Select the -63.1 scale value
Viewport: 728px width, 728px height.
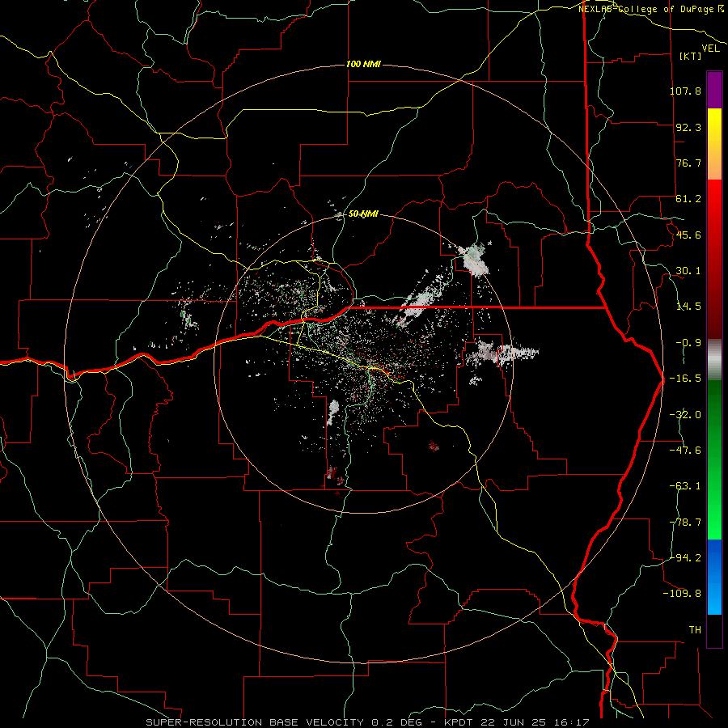pos(685,486)
